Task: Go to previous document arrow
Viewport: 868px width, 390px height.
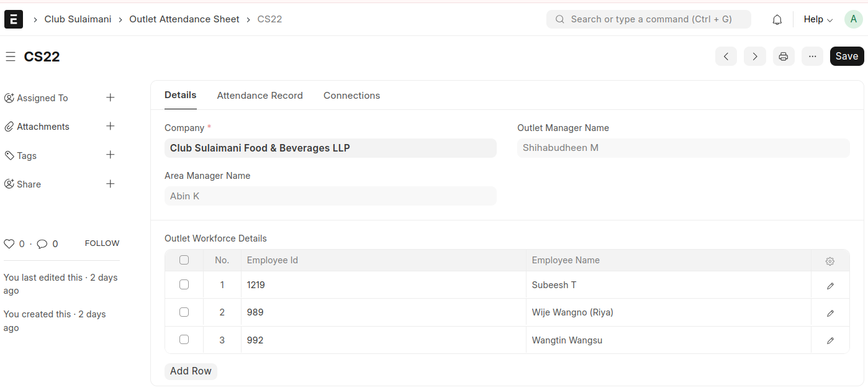Action: coord(726,57)
